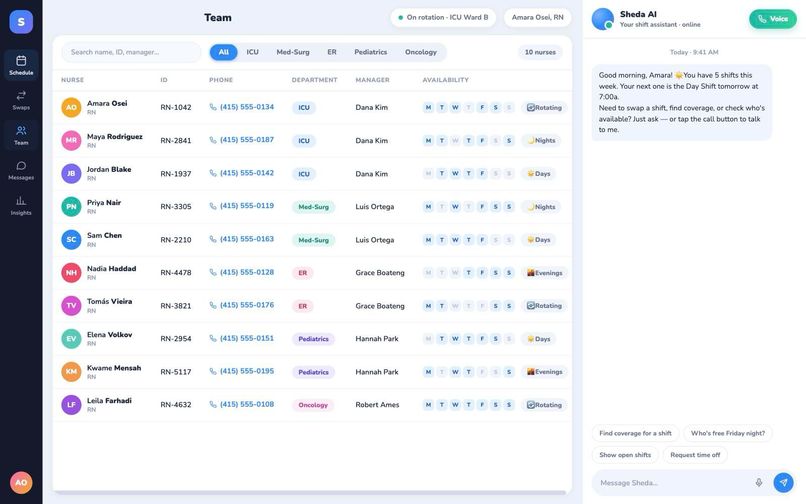Click ID RN-5117 in Kwame Mensah row
The height and width of the screenshot is (504, 806).
pyautogui.click(x=176, y=372)
